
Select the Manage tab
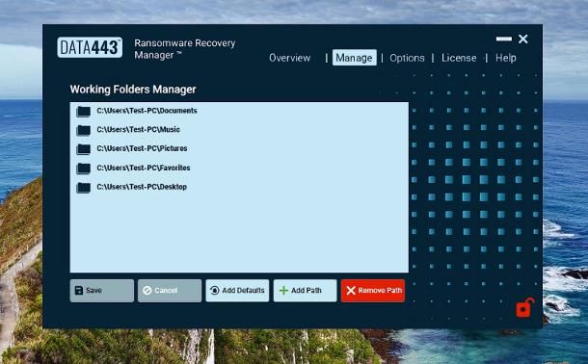pos(355,58)
